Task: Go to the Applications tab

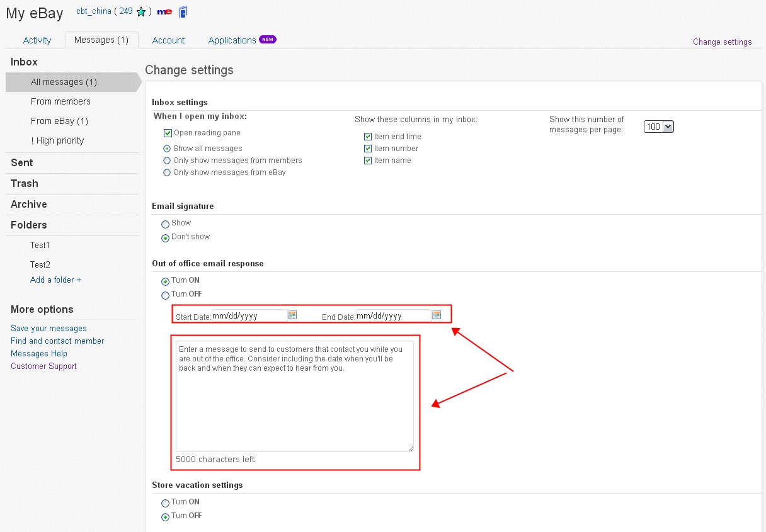Action: [232, 40]
